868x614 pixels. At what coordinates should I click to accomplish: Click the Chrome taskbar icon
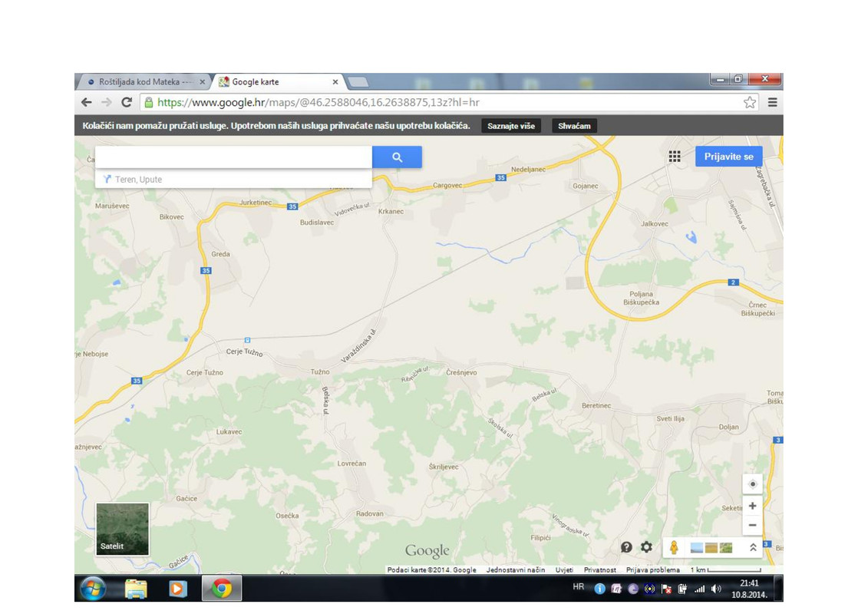point(222,589)
